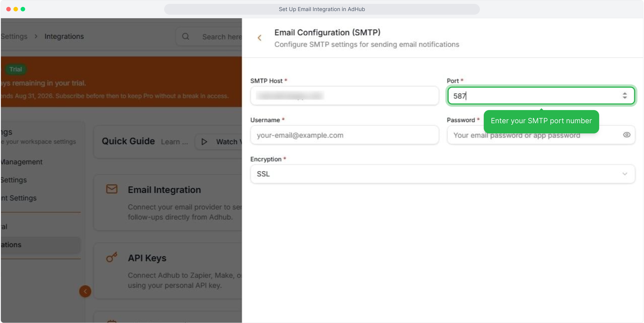The height and width of the screenshot is (323, 644).
Task: Select the highlighted sidebar item ending in 'ations'
Action: tap(41, 245)
